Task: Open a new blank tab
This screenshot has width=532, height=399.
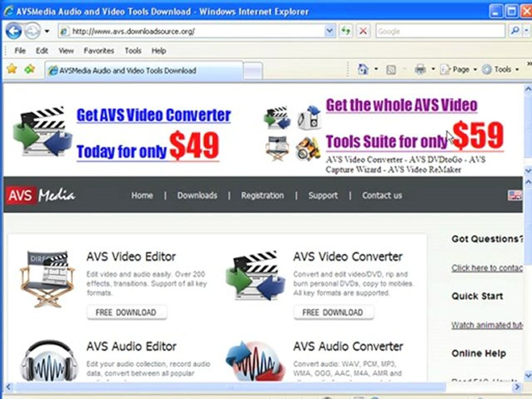Action: point(253,71)
